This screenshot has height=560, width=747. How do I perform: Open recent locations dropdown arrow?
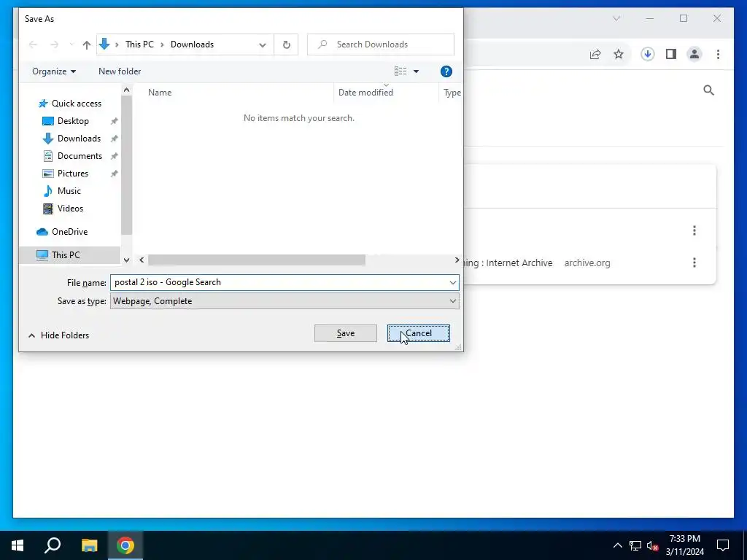pyautogui.click(x=71, y=44)
